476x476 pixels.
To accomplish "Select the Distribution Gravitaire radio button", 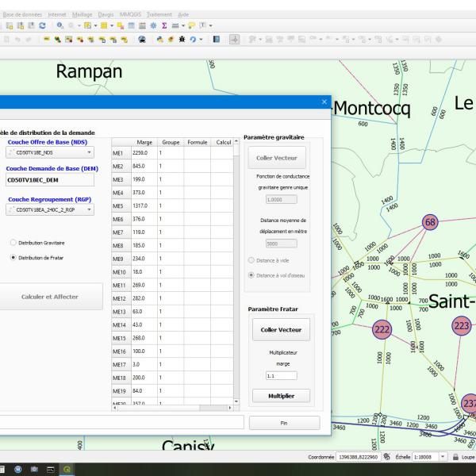I will (13, 242).
